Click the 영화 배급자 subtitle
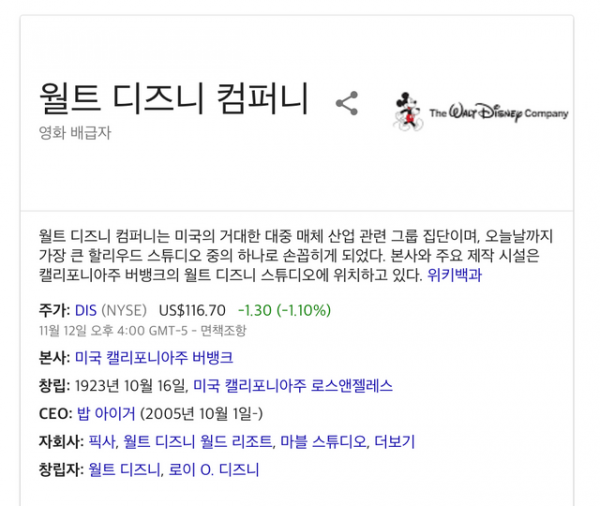 point(75,133)
